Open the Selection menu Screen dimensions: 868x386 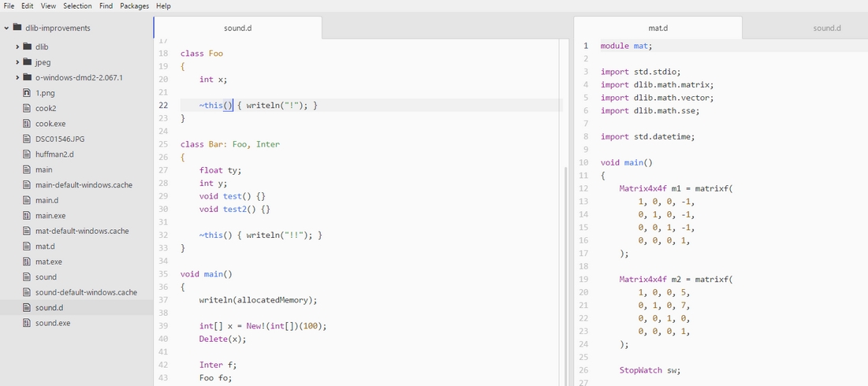click(77, 6)
